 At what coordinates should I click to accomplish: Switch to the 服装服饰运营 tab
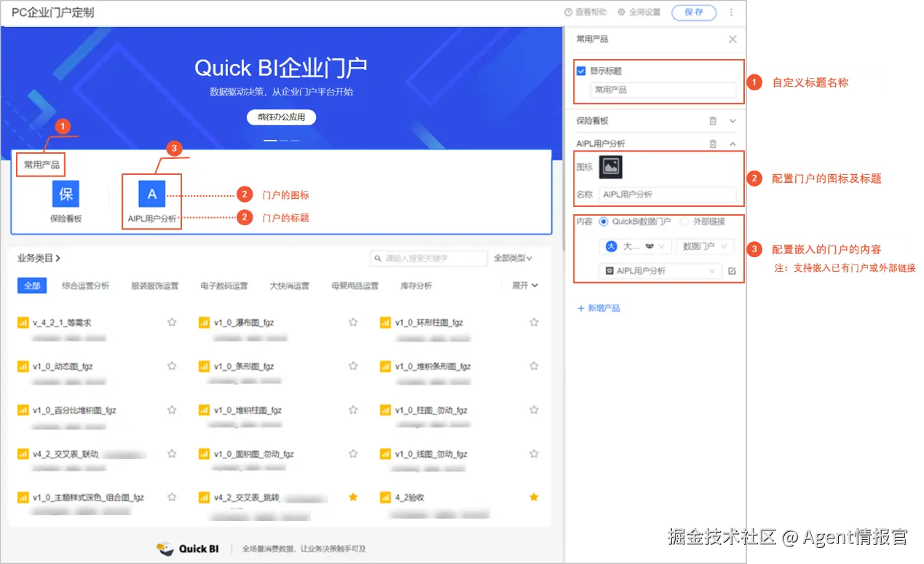click(154, 286)
